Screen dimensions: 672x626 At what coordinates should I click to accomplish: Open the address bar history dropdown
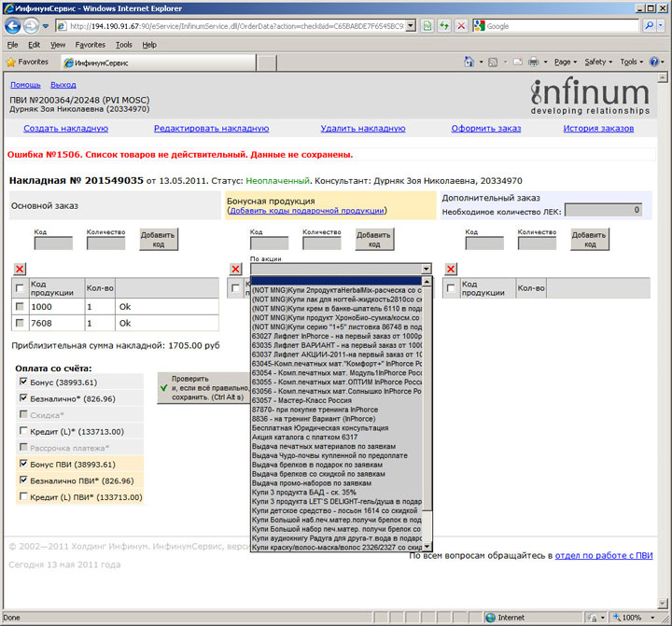point(411,26)
